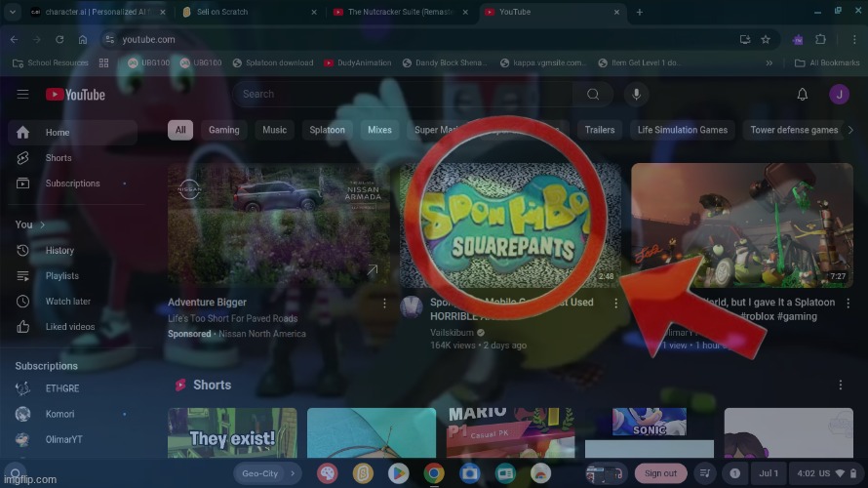The width and height of the screenshot is (868, 488).
Task: Select Tower defense games chip
Action: [x=794, y=130]
